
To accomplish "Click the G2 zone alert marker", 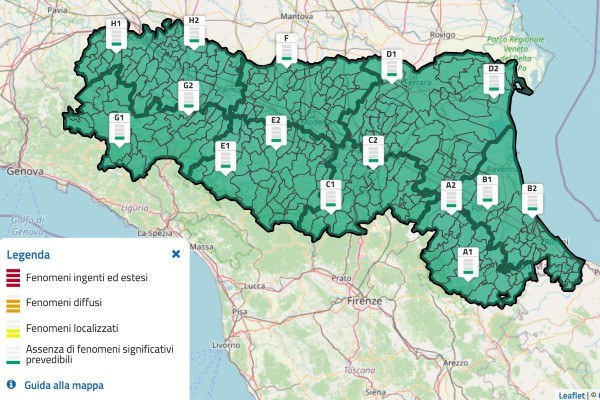I will point(188,98).
